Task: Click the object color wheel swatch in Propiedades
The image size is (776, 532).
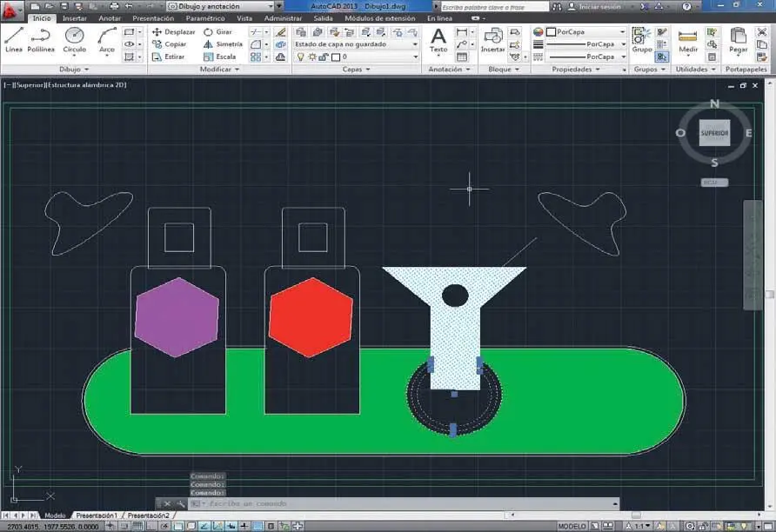Action: point(538,31)
